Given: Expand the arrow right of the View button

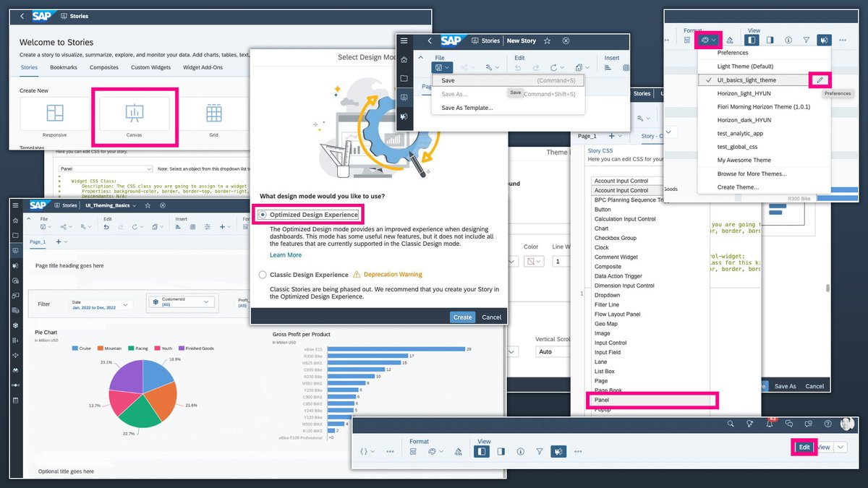Looking at the screenshot, I should tap(840, 447).
